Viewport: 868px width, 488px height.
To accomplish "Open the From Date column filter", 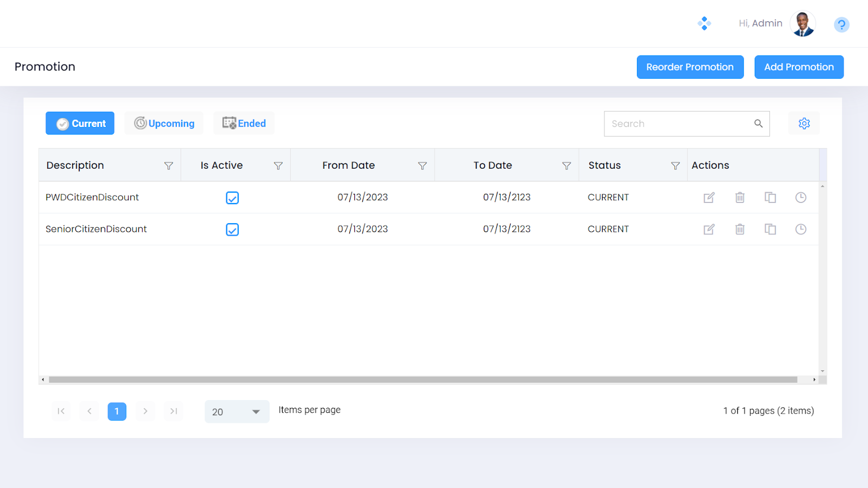I will pyautogui.click(x=422, y=166).
